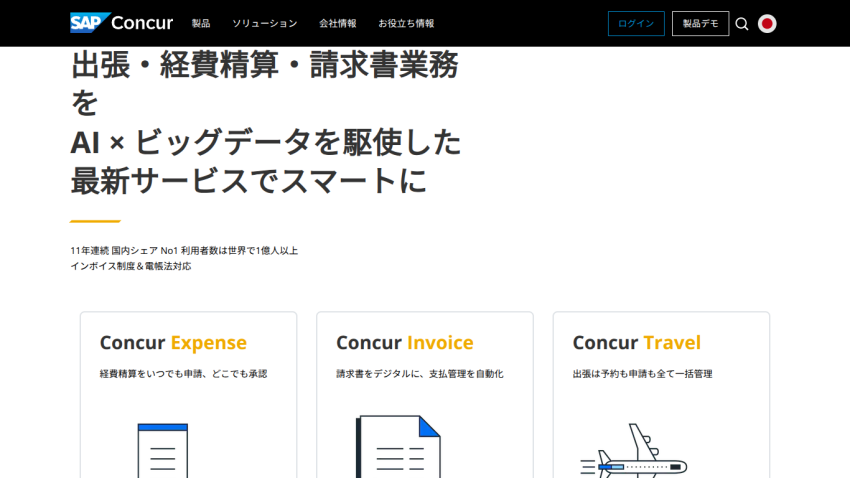
Task: Click the line インボイス制度＆電帳法対応
Action: point(131,266)
